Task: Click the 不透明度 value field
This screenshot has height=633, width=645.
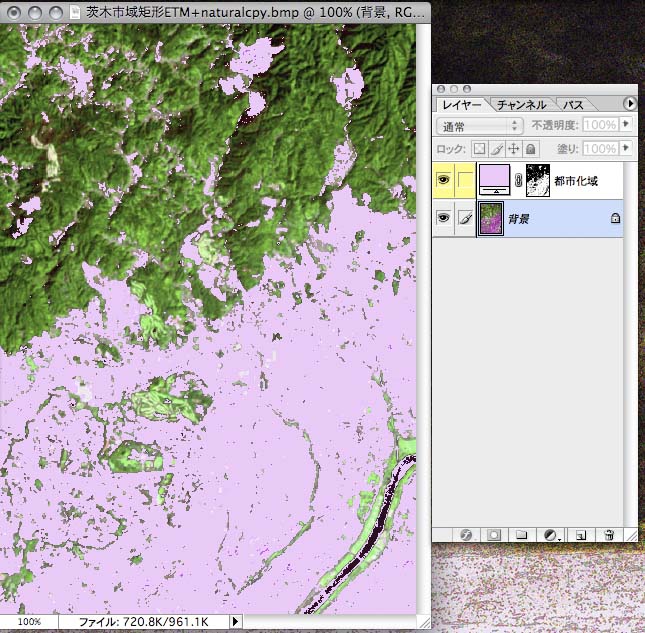Action: pos(600,125)
